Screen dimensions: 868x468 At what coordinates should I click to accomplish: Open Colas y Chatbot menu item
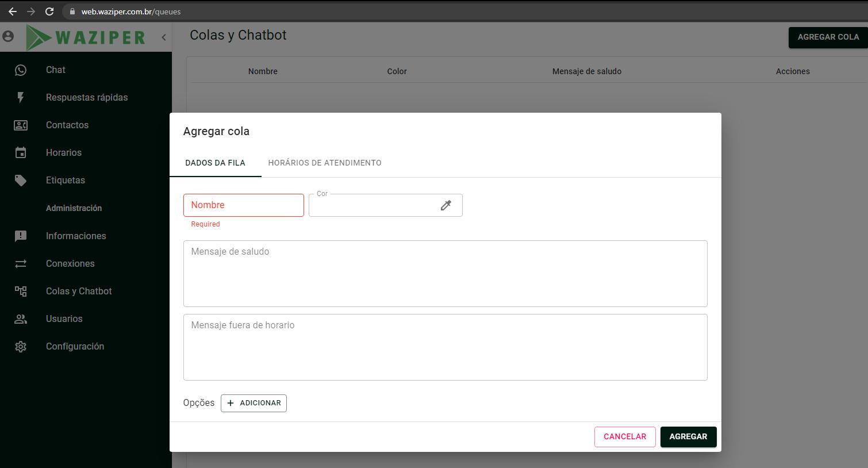point(79,291)
